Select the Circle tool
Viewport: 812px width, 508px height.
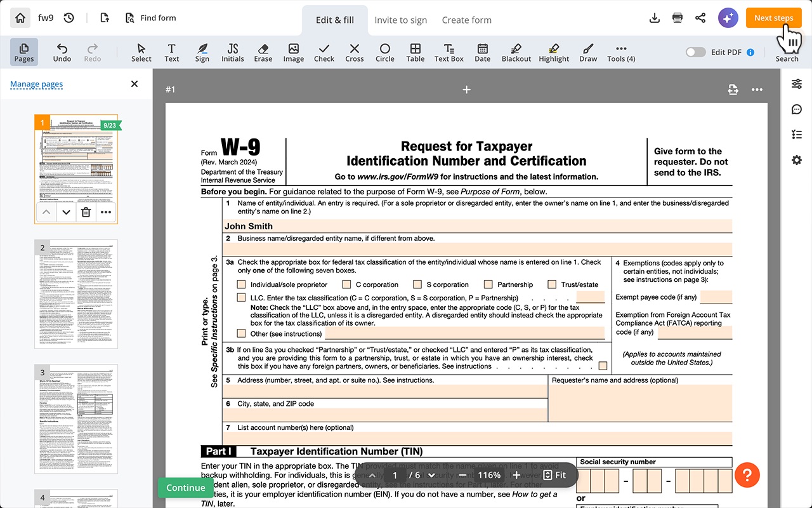point(385,52)
